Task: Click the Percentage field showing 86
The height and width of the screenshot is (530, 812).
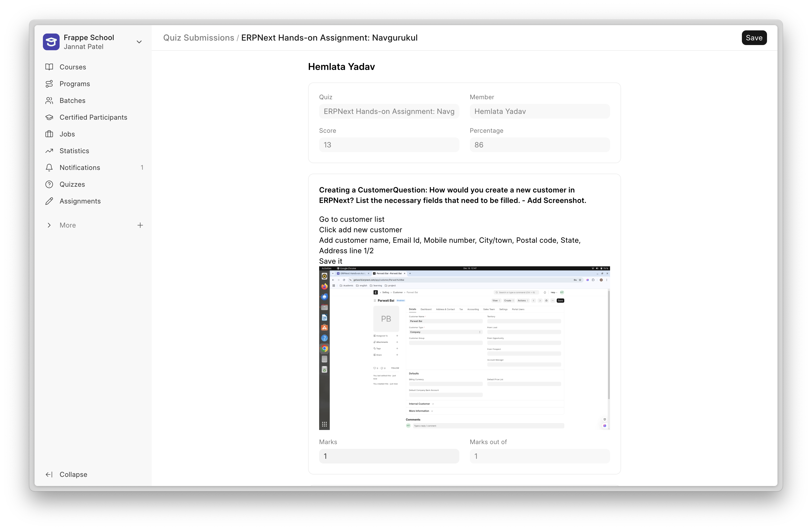Action: [x=539, y=145]
